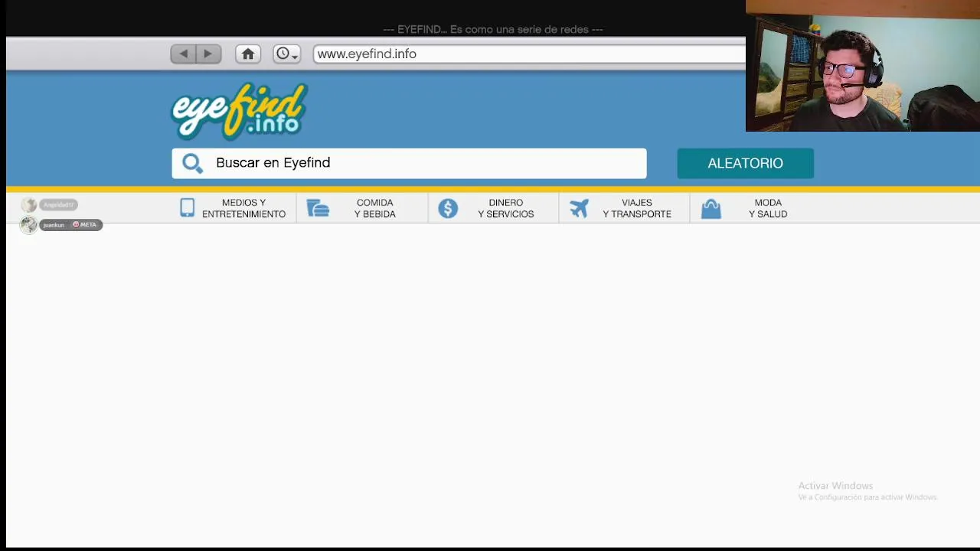
Task: Go forward with the right arrow button
Action: click(x=208, y=54)
